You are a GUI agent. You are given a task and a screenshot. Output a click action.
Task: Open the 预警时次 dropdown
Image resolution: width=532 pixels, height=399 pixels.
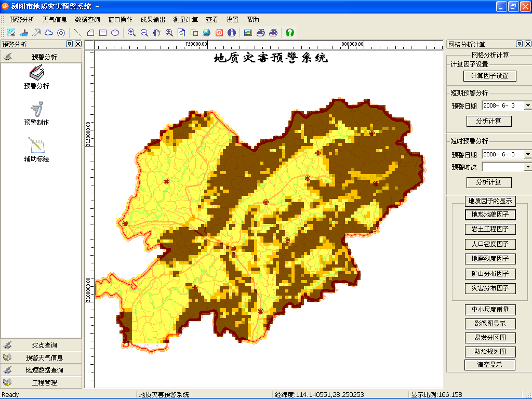[527, 167]
